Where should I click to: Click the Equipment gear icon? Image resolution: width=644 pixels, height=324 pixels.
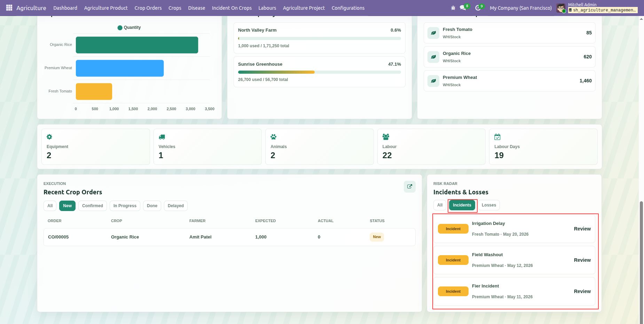(x=49, y=137)
